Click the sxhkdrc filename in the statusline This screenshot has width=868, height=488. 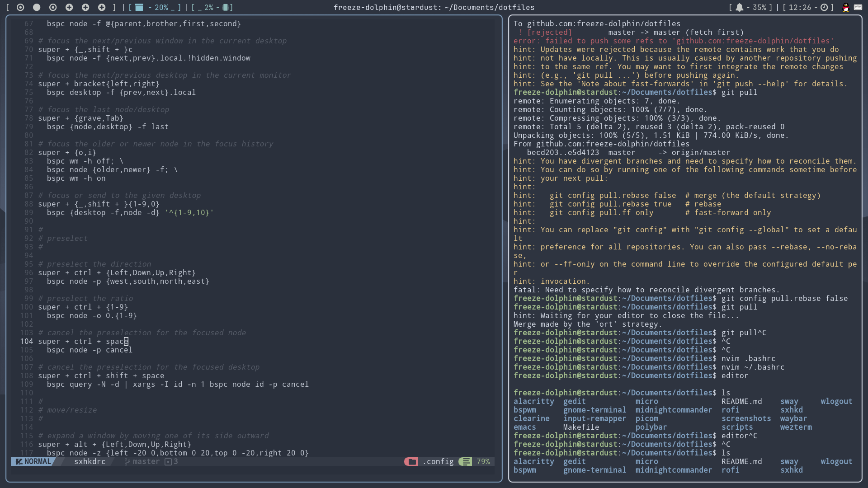[90, 461]
